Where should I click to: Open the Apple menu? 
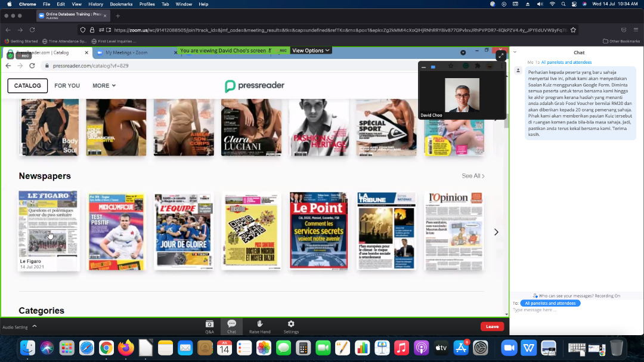point(10,4)
